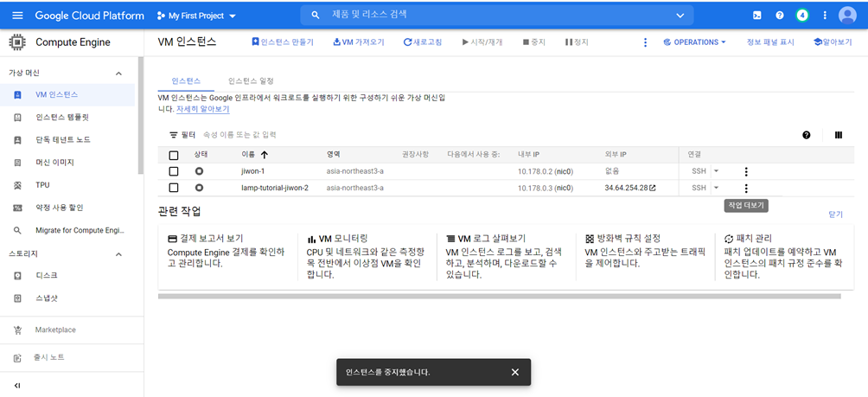Click 시작/재개 toolbar button
868x397 pixels.
pos(482,42)
